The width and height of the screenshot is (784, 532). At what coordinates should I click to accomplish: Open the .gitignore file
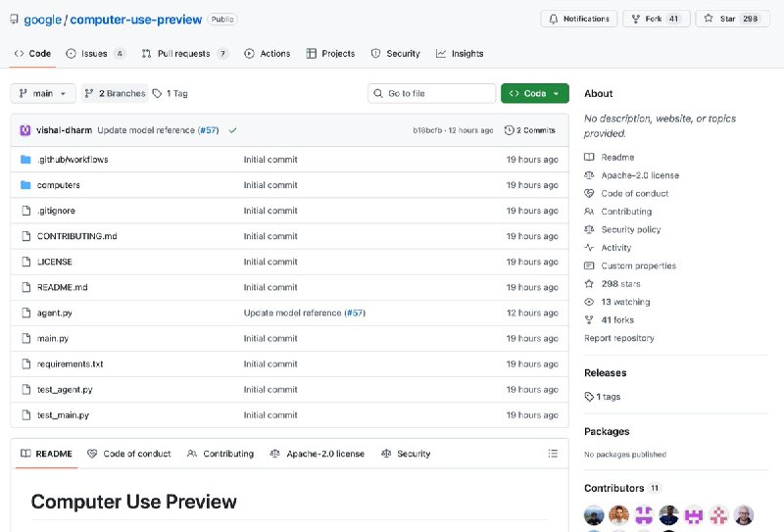point(56,211)
